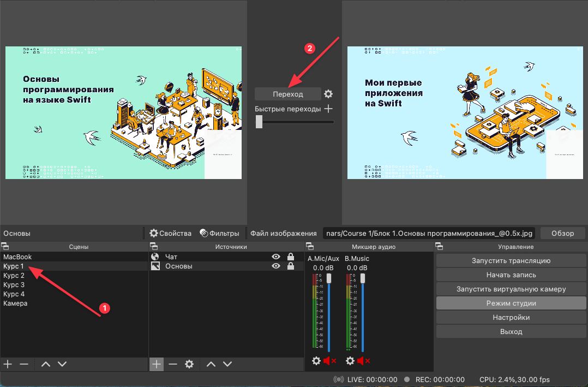Image resolution: width=588 pixels, height=387 pixels.
Task: Click the CPU: 2.4%,30.00 fps status text
Action: click(x=514, y=379)
